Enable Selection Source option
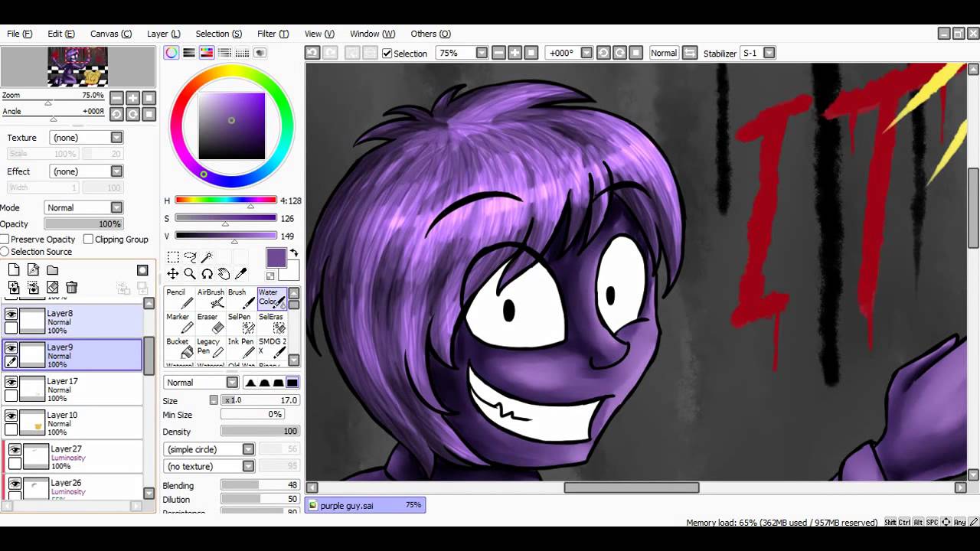Viewport: 980px width, 551px height. 5,252
